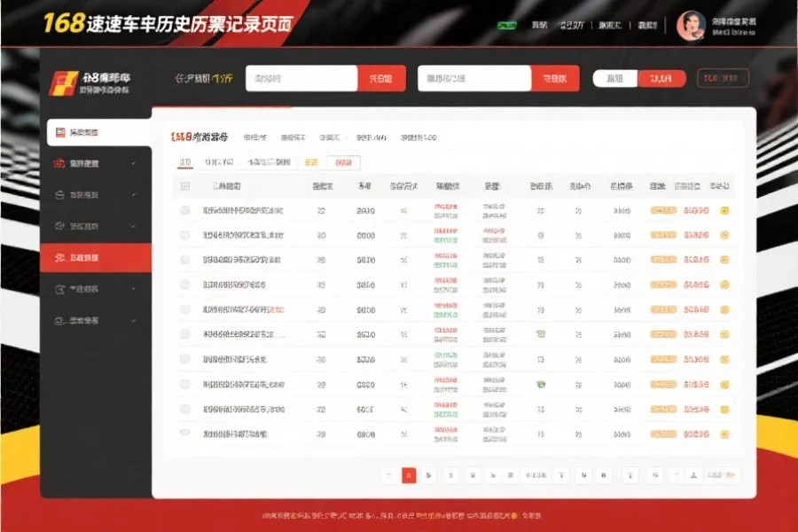Click the yellow round icon ending the eighth table row
The width and height of the screenshot is (798, 532).
pyautogui.click(x=724, y=384)
